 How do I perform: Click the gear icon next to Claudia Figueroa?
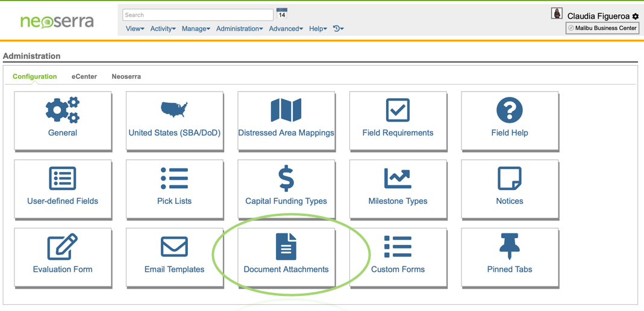[x=636, y=16]
